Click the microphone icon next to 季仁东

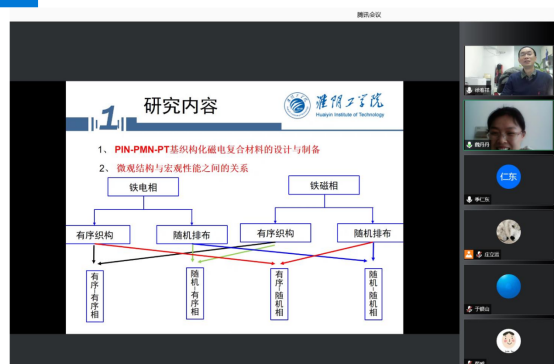pos(469,200)
